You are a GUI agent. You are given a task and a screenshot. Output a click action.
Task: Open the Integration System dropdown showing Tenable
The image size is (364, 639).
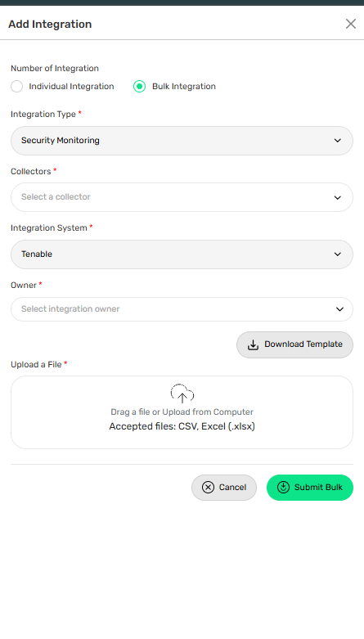click(x=182, y=254)
